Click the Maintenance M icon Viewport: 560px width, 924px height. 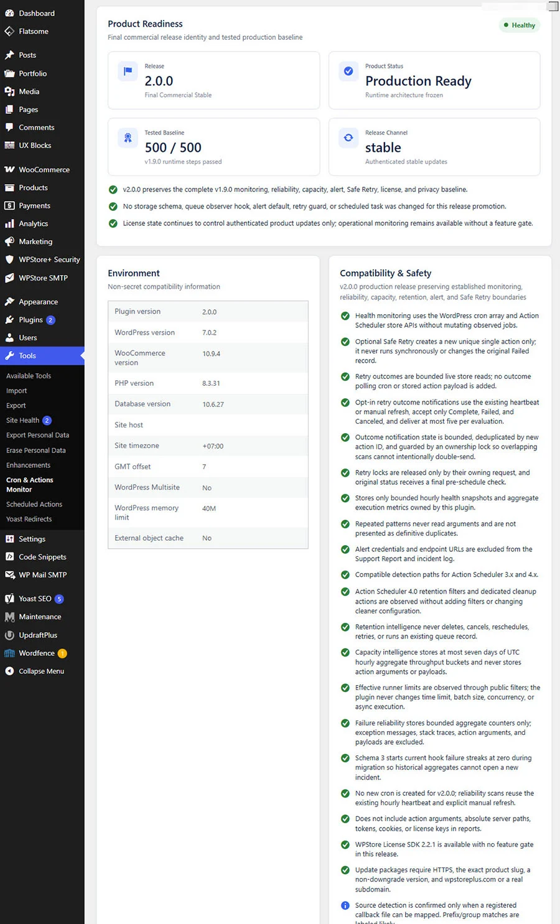click(x=9, y=617)
